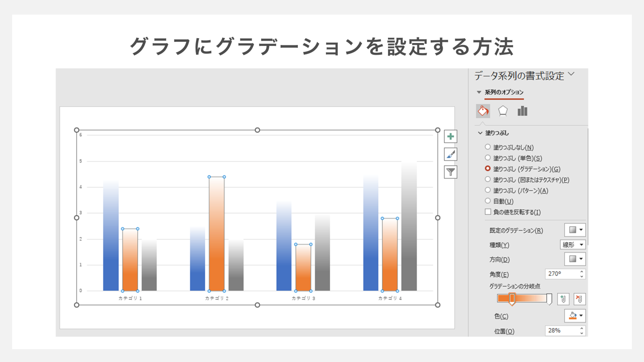Decrease the 位置(O) position with down arrow

coord(582,333)
